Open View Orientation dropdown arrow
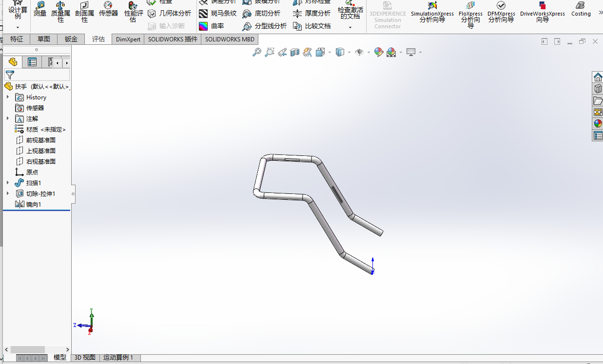Screen dimensions: 603x364 [330, 53]
